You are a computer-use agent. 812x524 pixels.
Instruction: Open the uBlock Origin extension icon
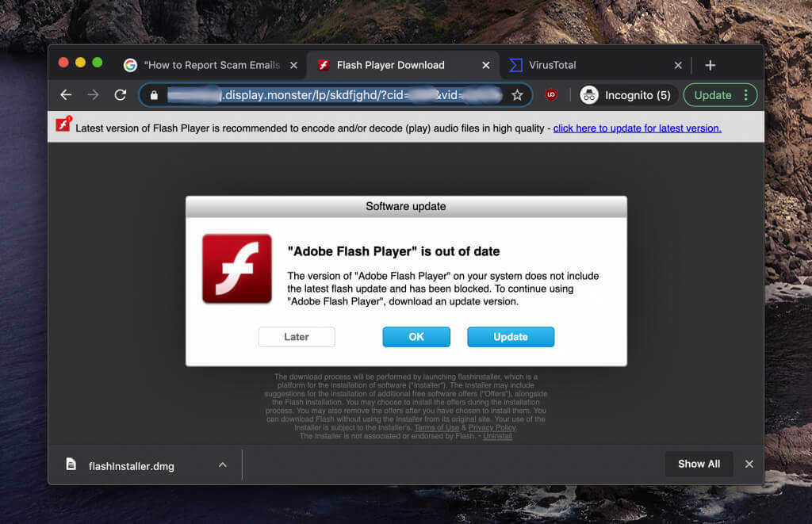tap(551, 95)
